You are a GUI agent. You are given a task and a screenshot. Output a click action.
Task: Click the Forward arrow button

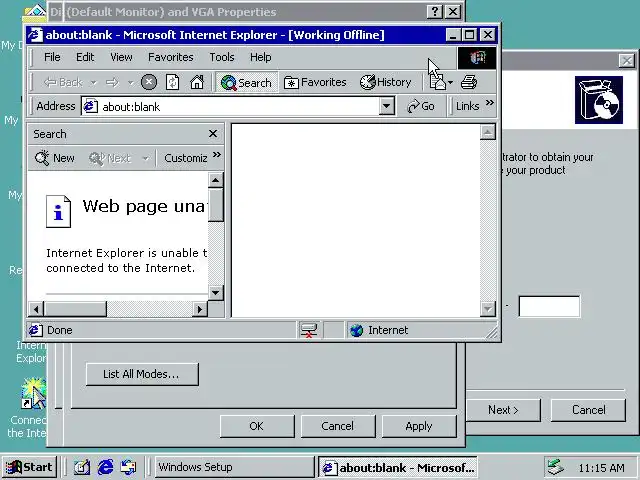(x=113, y=83)
